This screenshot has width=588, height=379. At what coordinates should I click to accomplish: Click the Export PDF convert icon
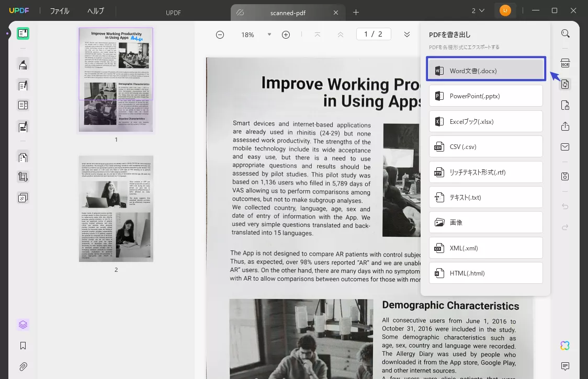tap(565, 84)
